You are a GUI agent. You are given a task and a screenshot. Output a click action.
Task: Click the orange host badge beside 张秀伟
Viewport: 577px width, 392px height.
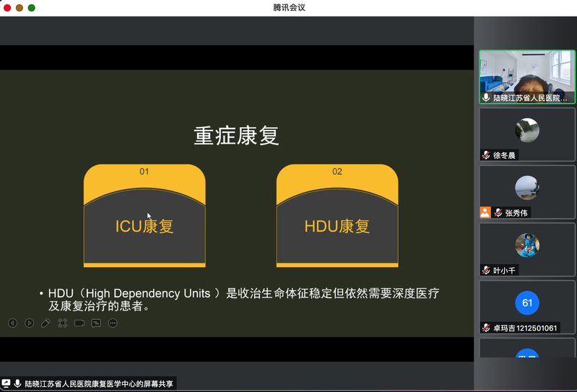click(x=485, y=213)
